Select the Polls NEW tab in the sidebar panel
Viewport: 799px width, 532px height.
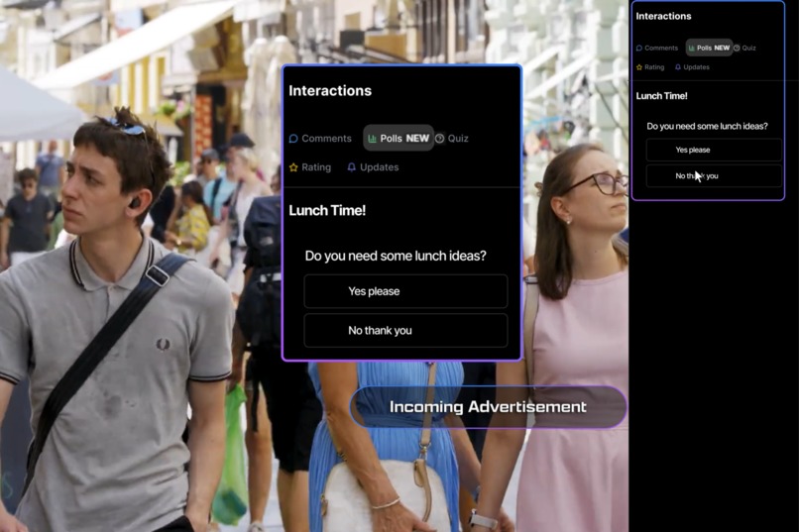[709, 48]
